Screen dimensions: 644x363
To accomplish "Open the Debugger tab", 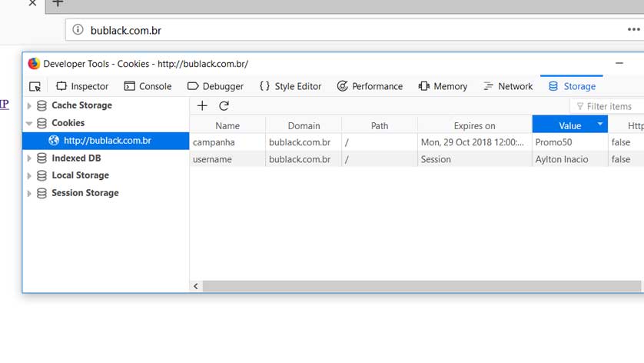I will click(216, 86).
